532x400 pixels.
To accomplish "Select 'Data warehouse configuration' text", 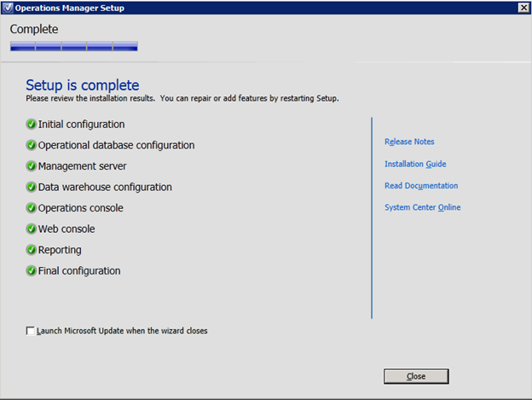I will point(105,187).
